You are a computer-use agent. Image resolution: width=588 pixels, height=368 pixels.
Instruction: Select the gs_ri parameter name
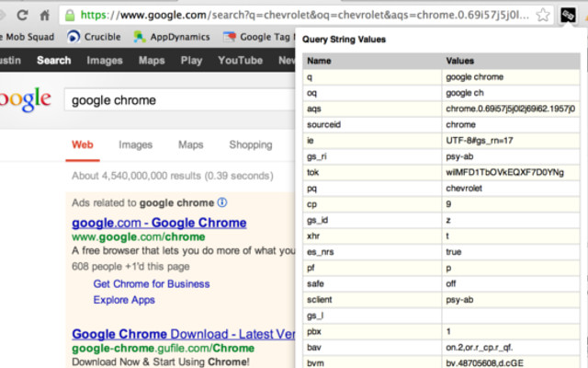tap(316, 156)
